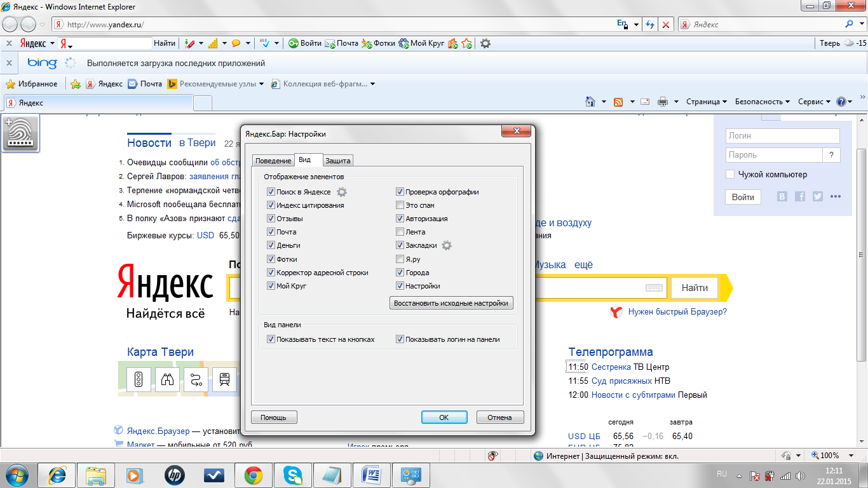
Task: Expand the Яндекс logo dropdown in Yandex bar
Action: pyautogui.click(x=52, y=43)
